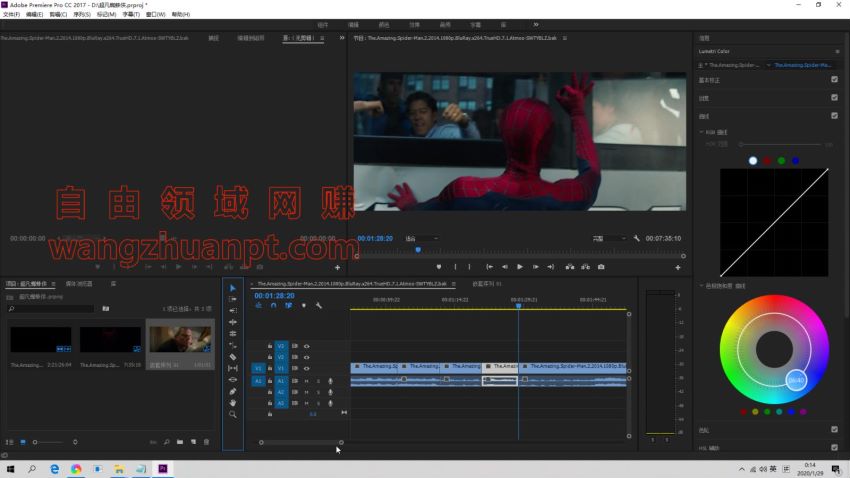This screenshot has height=478, width=850.
Task: Delete selected item in Project panel
Action: (x=207, y=442)
